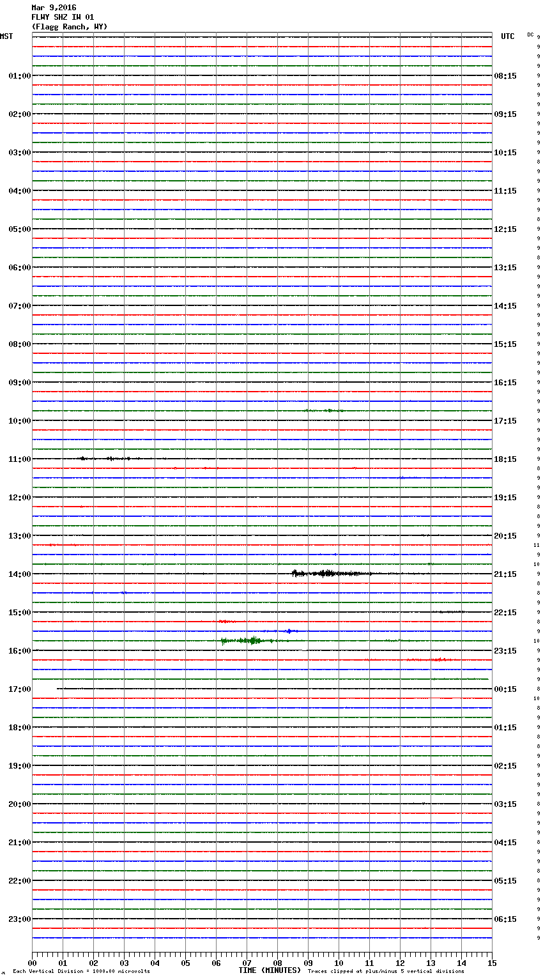This screenshot has height=980, width=543.
Task: Click the 'Traces clipped' footer note
Action: [x=386, y=971]
